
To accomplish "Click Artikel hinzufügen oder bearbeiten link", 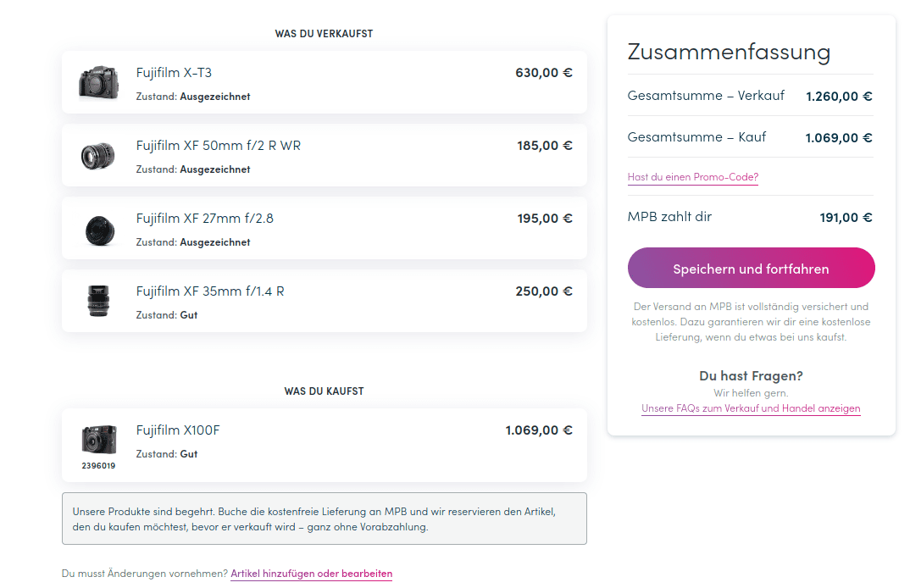I will [x=312, y=574].
